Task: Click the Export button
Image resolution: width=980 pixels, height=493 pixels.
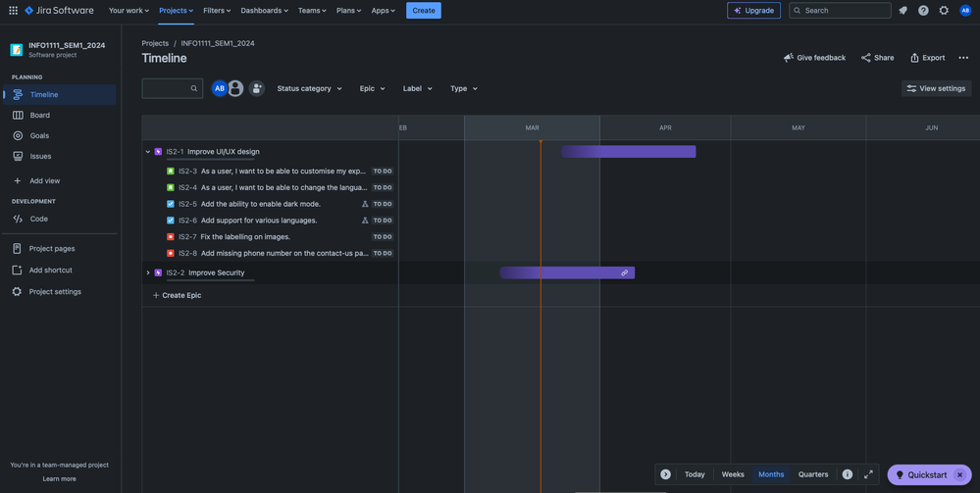Action: (x=927, y=58)
